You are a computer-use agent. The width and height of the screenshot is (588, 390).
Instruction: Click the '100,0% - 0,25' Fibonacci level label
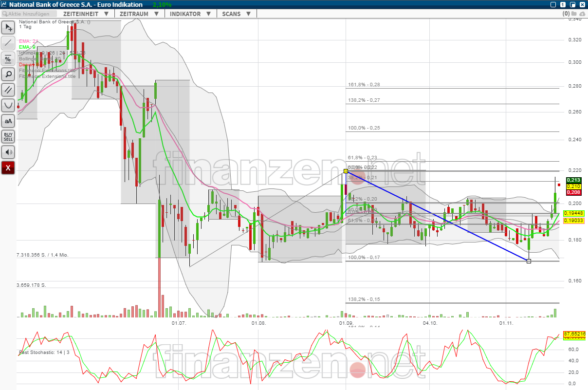[364, 128]
